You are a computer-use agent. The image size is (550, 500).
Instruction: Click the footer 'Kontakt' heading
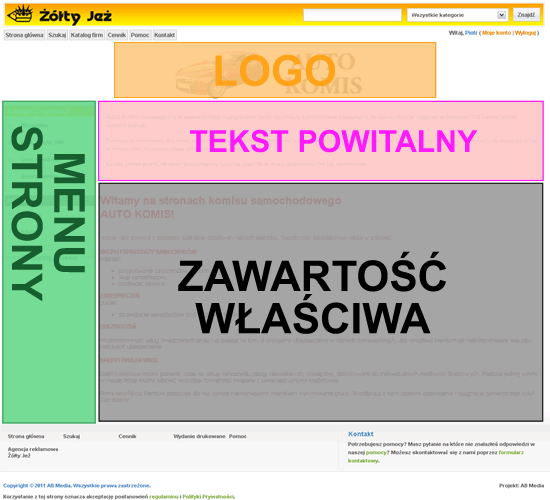361,434
